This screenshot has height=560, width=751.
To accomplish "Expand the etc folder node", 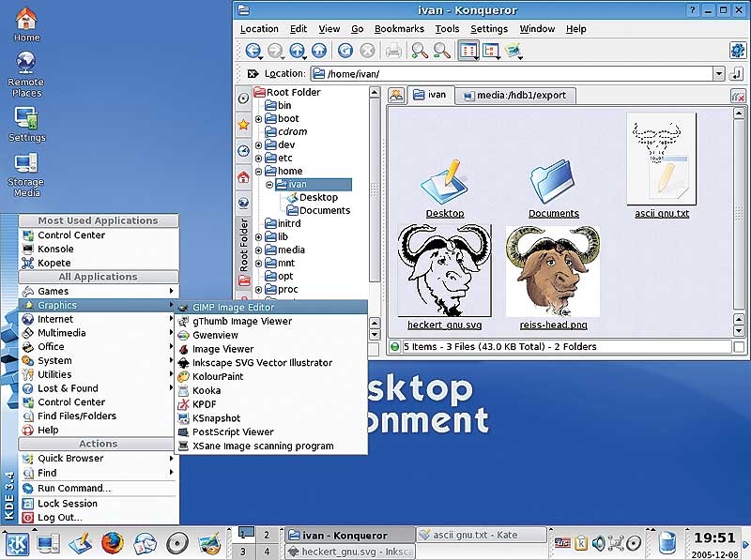I will 259,158.
